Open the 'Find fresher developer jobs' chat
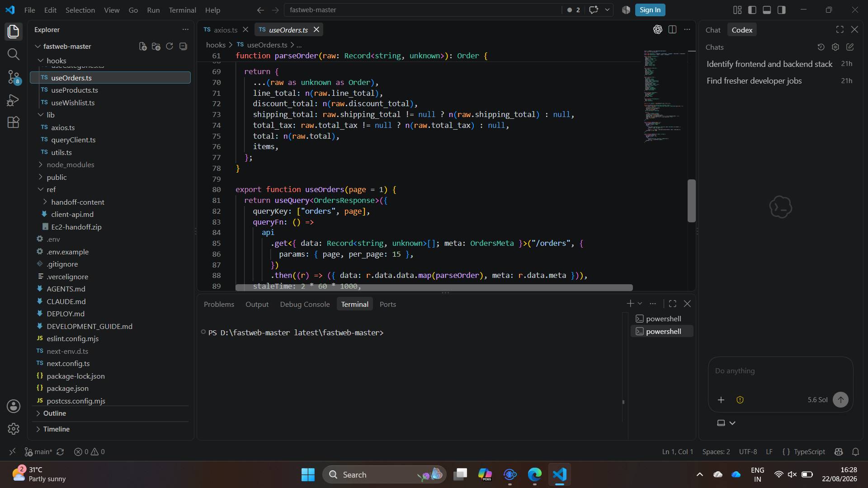This screenshot has height=488, width=868. point(754,80)
